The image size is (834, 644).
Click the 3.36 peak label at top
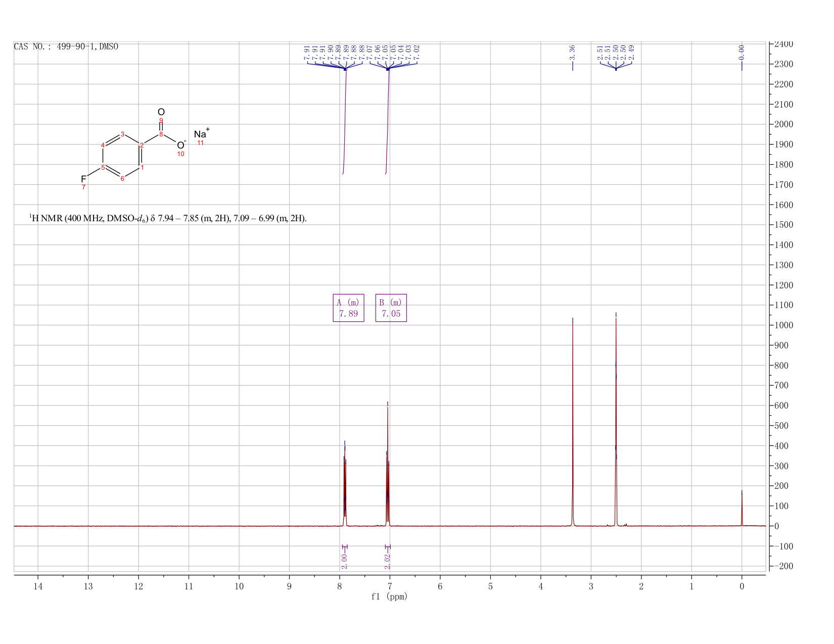(x=572, y=53)
